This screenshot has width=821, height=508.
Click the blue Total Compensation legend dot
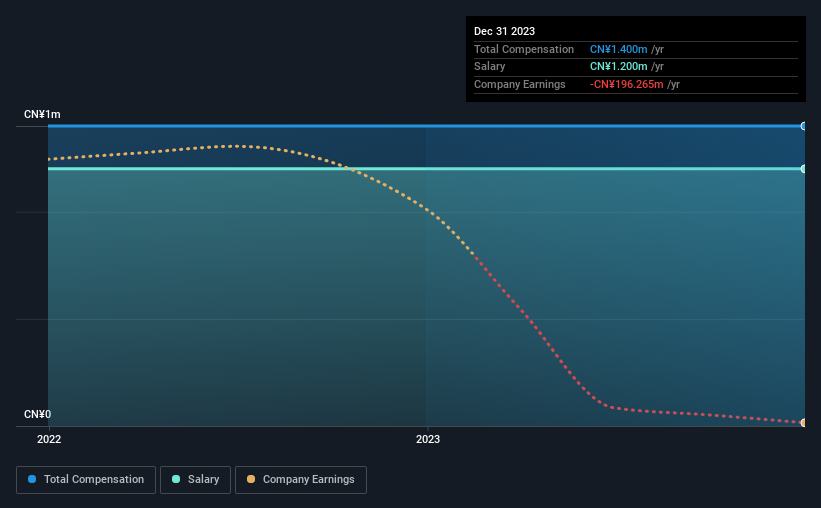(x=32, y=479)
